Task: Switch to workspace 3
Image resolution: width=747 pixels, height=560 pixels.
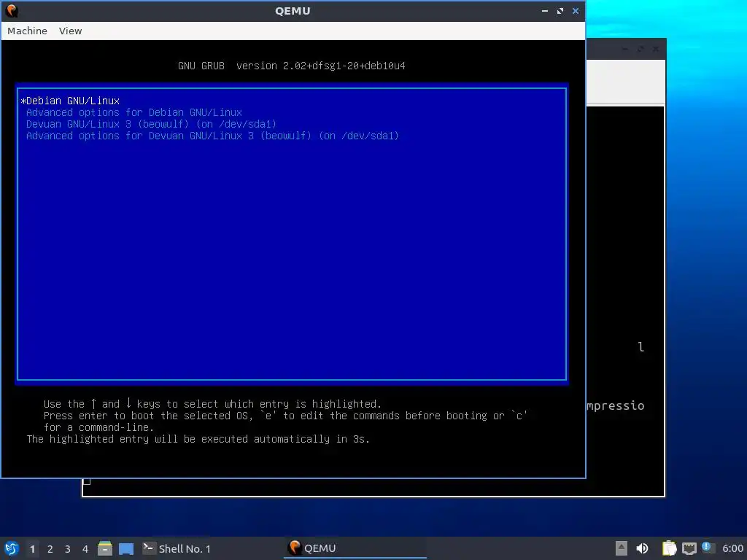Action: [x=68, y=549]
